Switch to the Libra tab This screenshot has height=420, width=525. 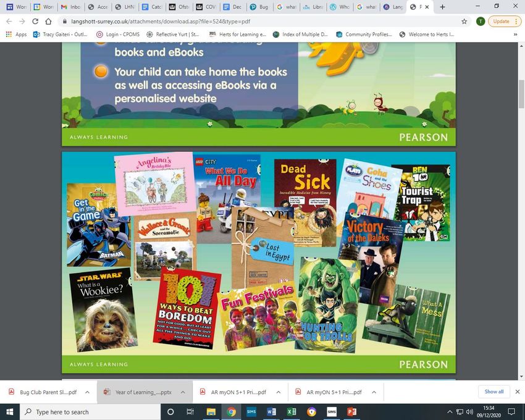(313, 7)
